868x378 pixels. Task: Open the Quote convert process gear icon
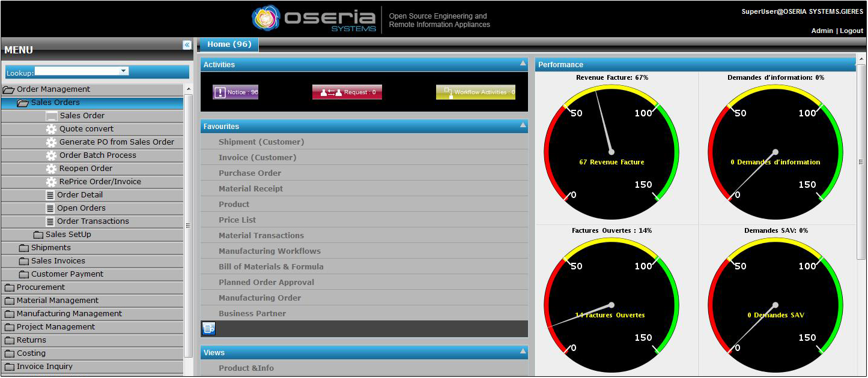tap(51, 129)
